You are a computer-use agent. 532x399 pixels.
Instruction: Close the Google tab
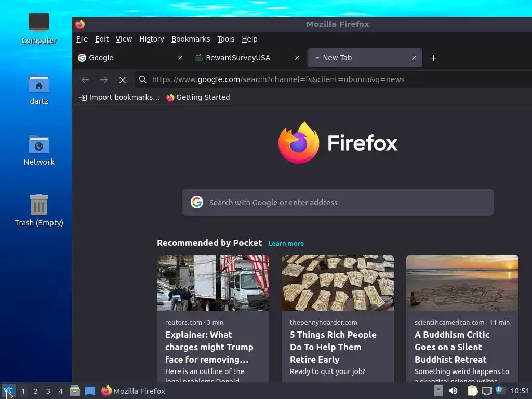pyautogui.click(x=180, y=58)
